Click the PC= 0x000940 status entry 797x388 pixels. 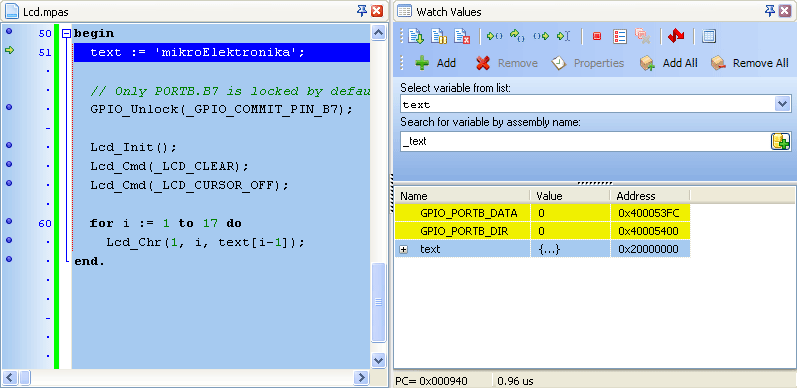coord(431,381)
